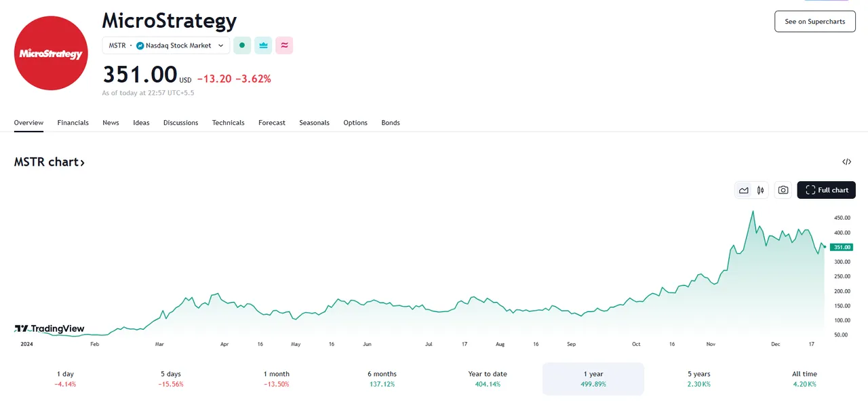This screenshot has width=868, height=401.
Task: Open the MSTR Nasdaq Stock Market symbol dropdown
Action: click(x=166, y=45)
